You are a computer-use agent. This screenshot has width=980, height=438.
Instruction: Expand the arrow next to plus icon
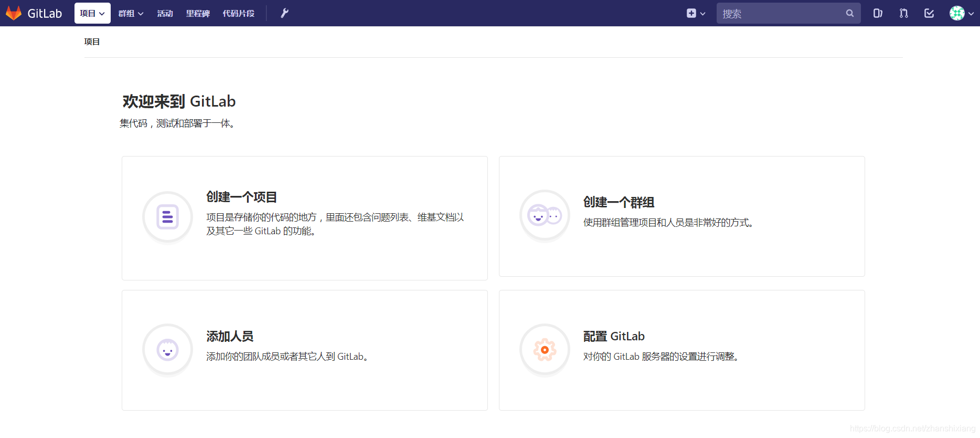[x=703, y=14]
